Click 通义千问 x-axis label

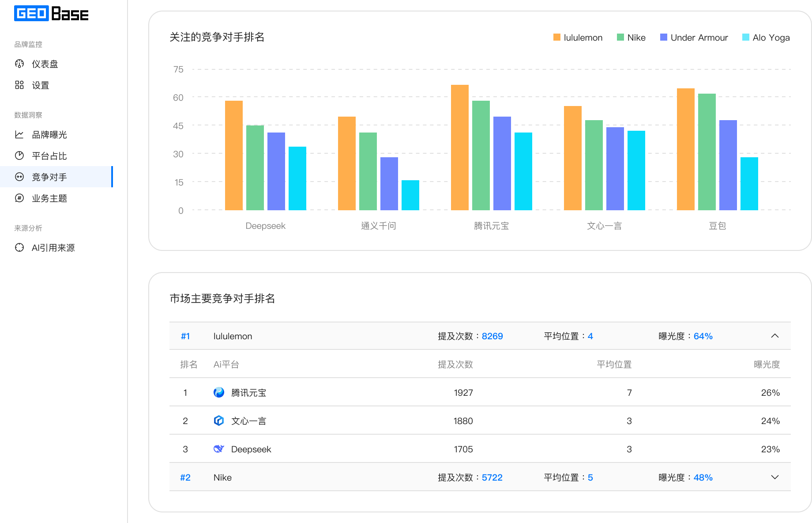pos(379,226)
